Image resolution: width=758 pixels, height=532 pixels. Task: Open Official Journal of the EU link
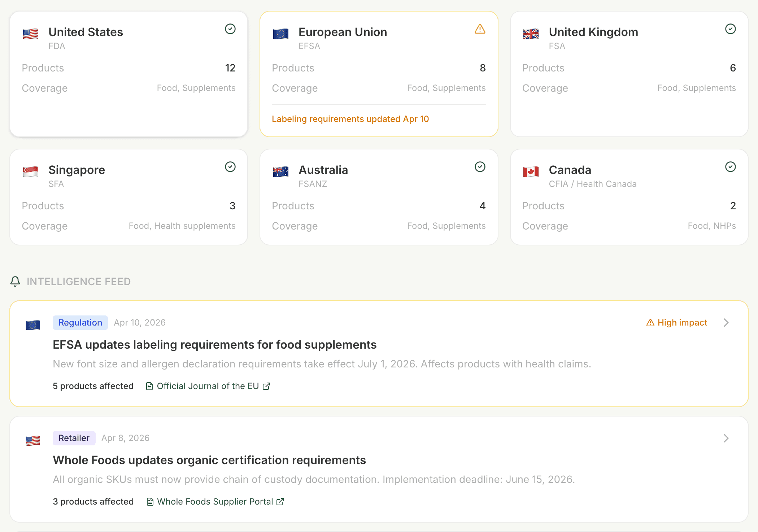click(208, 386)
